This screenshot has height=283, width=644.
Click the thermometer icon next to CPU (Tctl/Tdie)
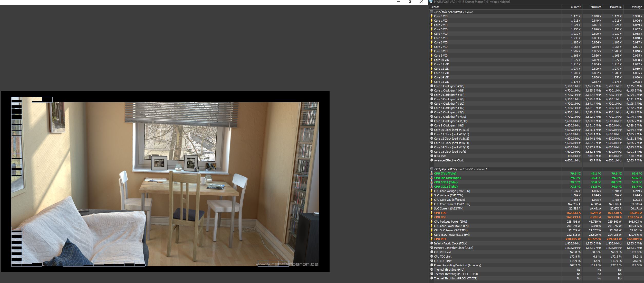431,174
